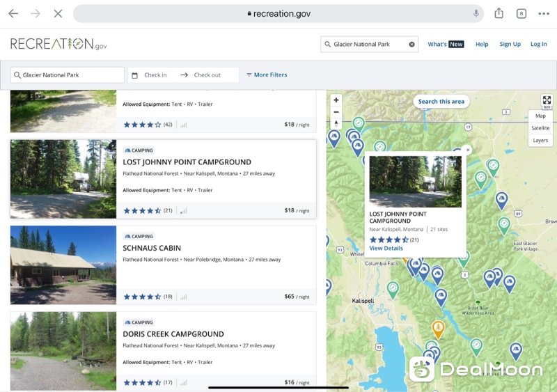Click Search this area button

coord(441,101)
